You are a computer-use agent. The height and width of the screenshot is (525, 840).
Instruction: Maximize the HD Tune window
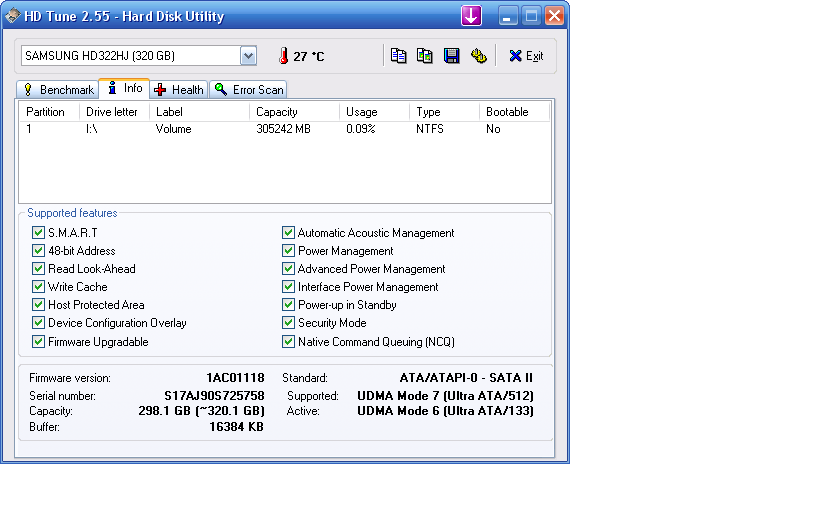click(531, 16)
